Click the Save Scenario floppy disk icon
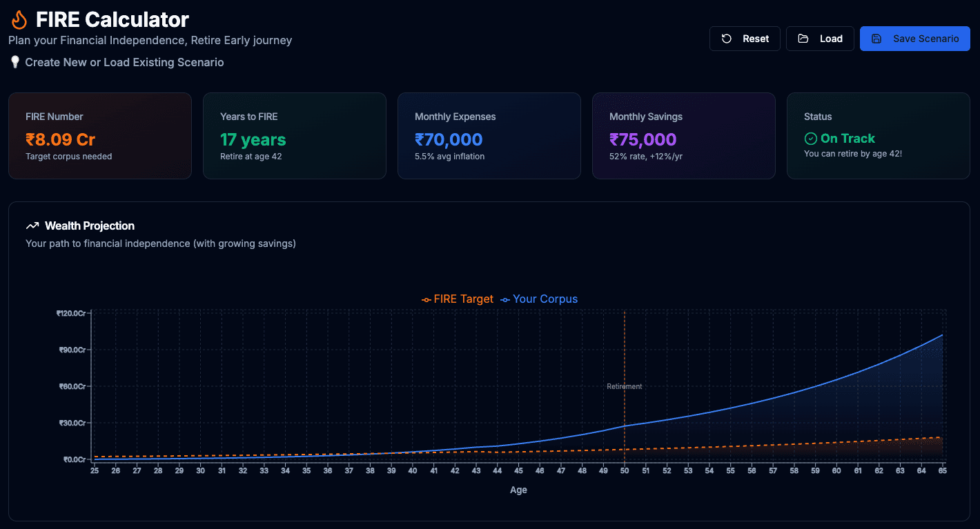This screenshot has width=980, height=529. (876, 39)
